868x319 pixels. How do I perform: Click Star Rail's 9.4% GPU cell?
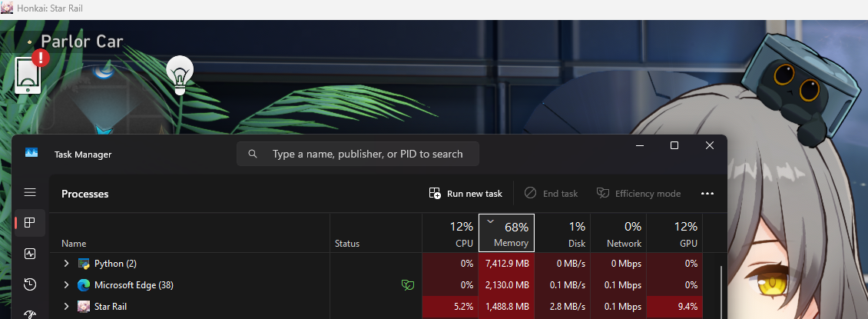674,306
